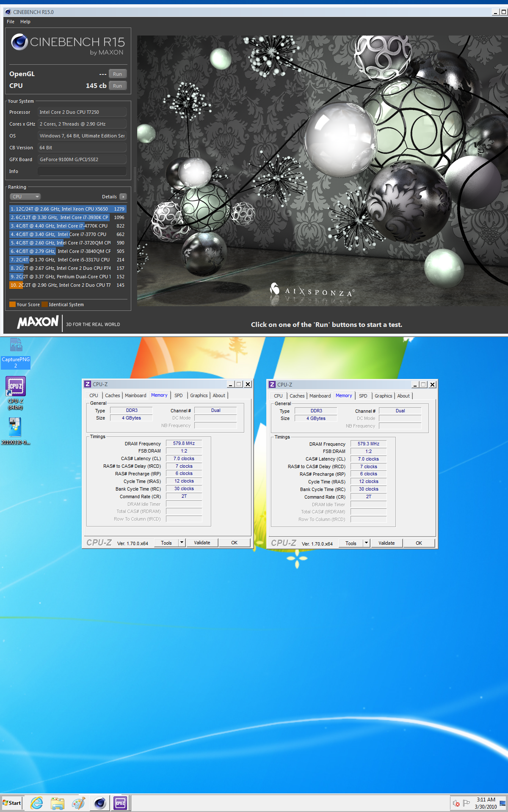Image resolution: width=508 pixels, height=812 pixels.
Task: Click the empty Info input field
Action: [82, 171]
